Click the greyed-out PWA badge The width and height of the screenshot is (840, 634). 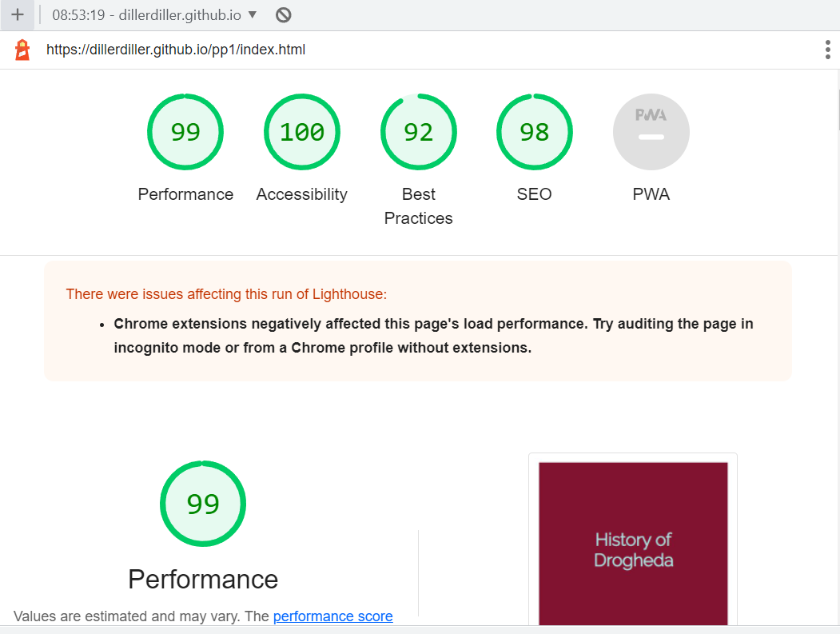pos(651,132)
